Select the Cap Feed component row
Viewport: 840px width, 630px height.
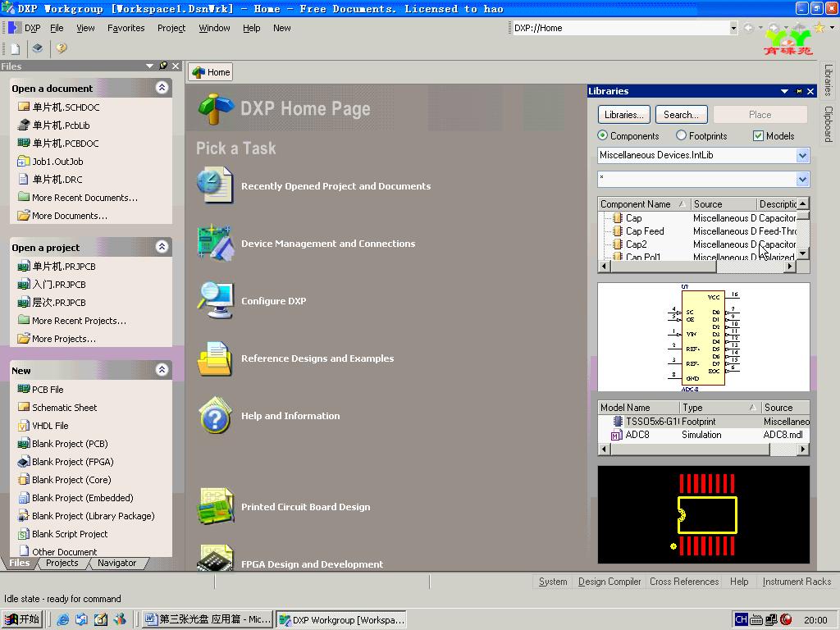[697, 231]
